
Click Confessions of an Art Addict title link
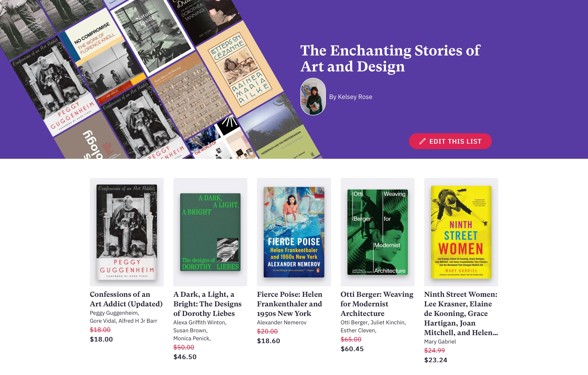tap(126, 299)
